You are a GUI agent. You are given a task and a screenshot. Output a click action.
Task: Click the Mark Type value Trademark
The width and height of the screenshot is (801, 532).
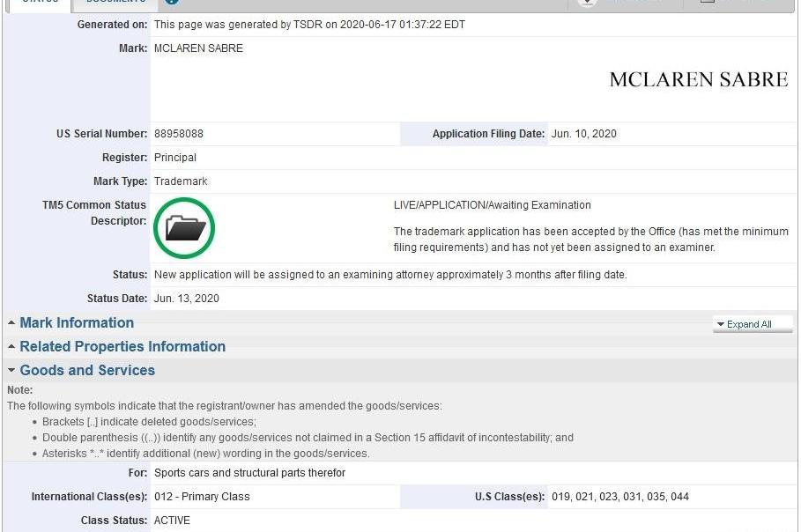pyautogui.click(x=181, y=181)
